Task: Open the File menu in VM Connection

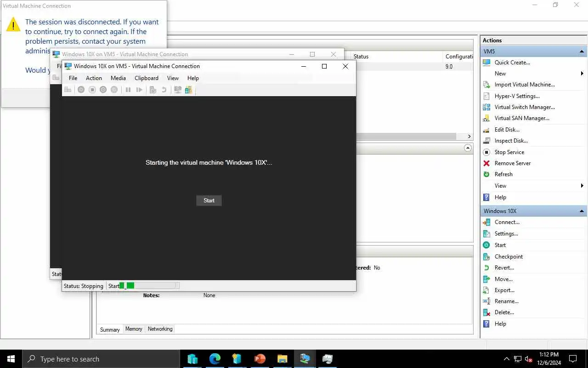Action: (73, 78)
